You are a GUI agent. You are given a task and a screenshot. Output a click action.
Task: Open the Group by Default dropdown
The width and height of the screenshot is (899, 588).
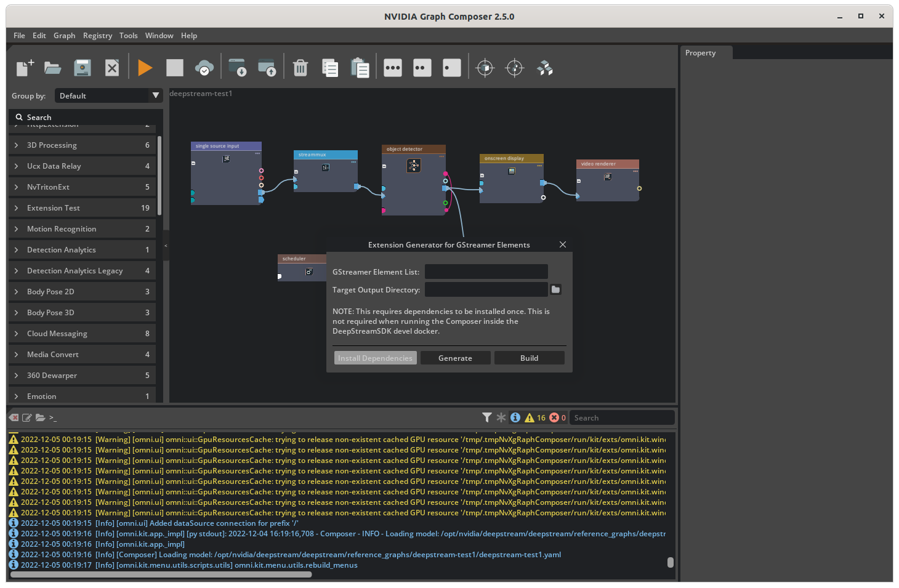(x=109, y=95)
